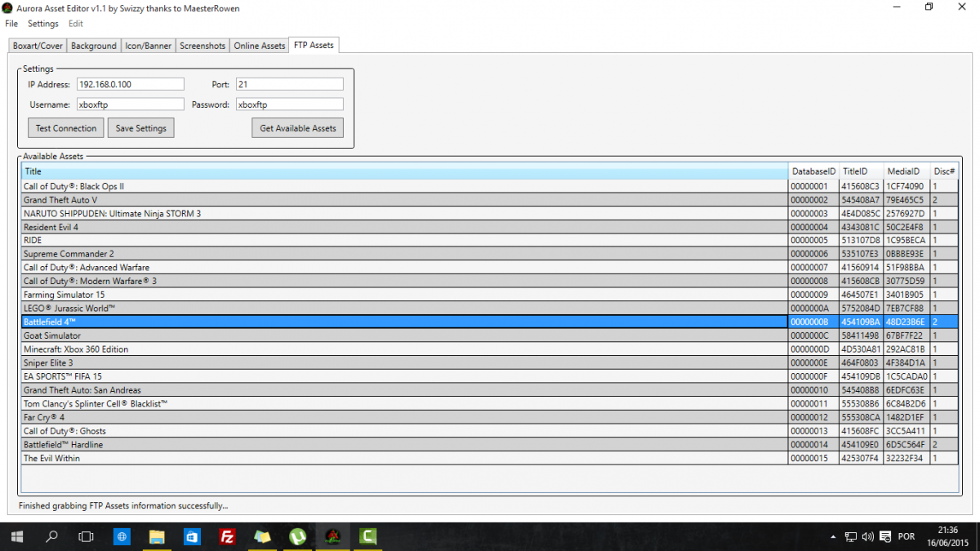Select the Goat Simulator row
The image size is (980, 551).
tap(490, 335)
